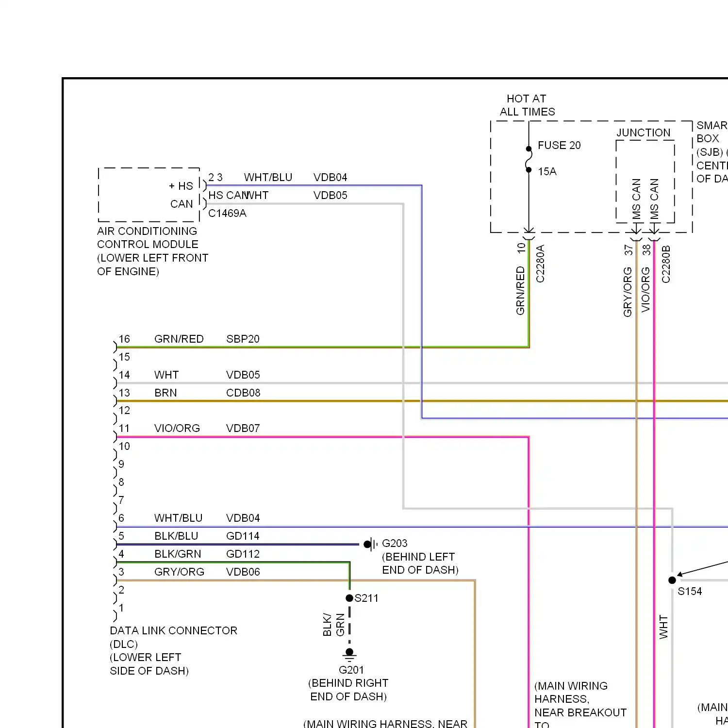728x728 pixels.
Task: Click '(LOWER LEFT SIDE OF DASH)' note
Action: tap(149, 664)
